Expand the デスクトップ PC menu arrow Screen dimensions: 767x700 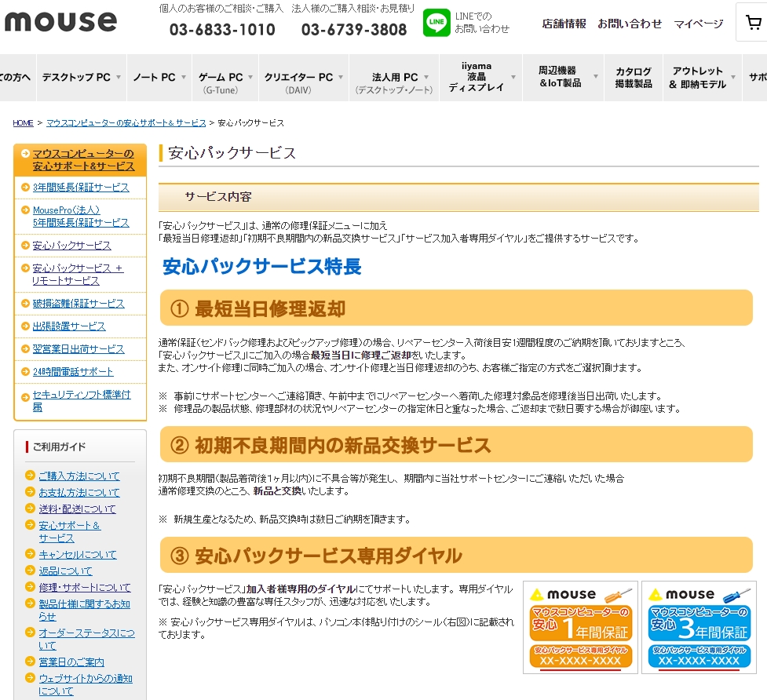119,77
